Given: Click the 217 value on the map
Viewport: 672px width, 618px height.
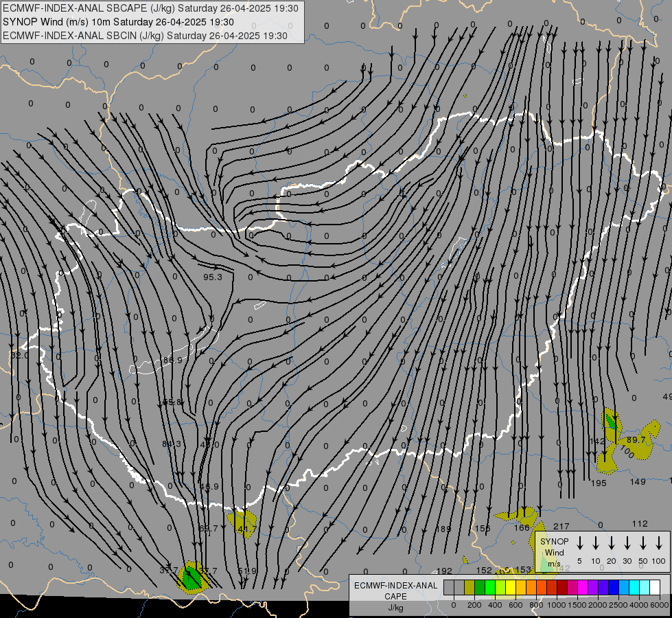Looking at the screenshot, I should click(x=561, y=526).
